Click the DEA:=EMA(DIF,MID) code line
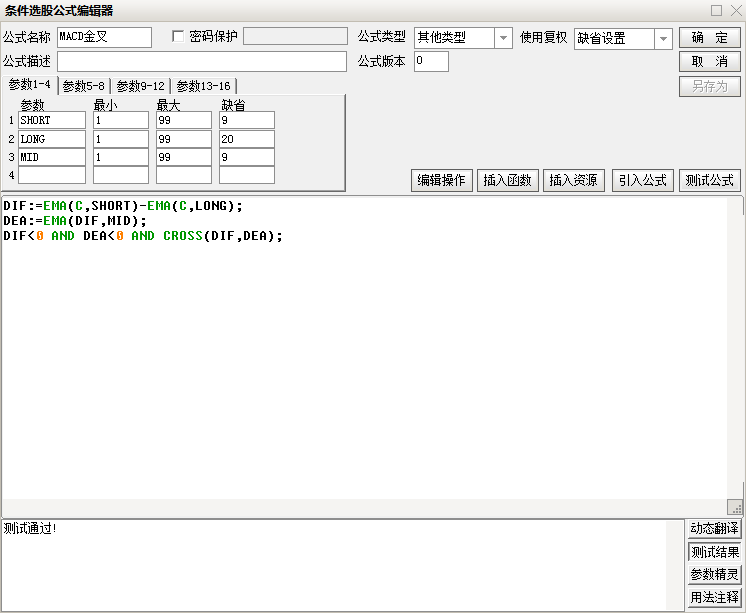This screenshot has width=746, height=613. (75, 221)
